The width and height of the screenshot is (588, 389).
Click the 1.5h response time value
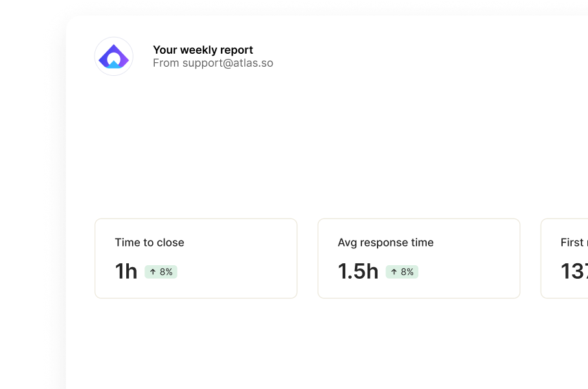(x=357, y=271)
